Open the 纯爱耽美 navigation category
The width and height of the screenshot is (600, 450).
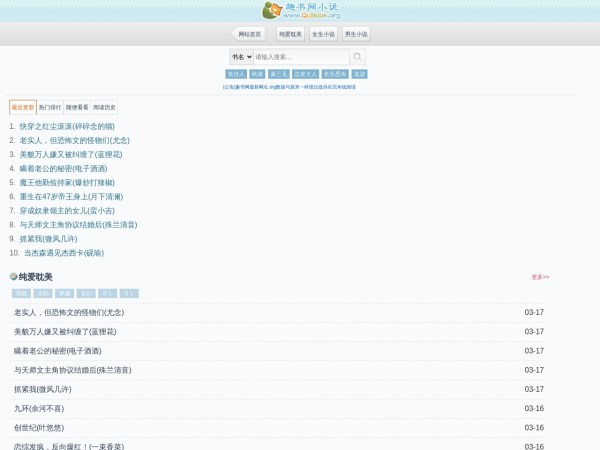(x=290, y=34)
